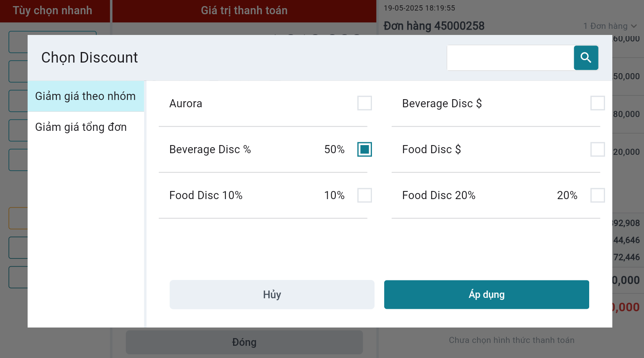The width and height of the screenshot is (644, 358).
Task: Focus the discount search input field
Action: [510, 58]
